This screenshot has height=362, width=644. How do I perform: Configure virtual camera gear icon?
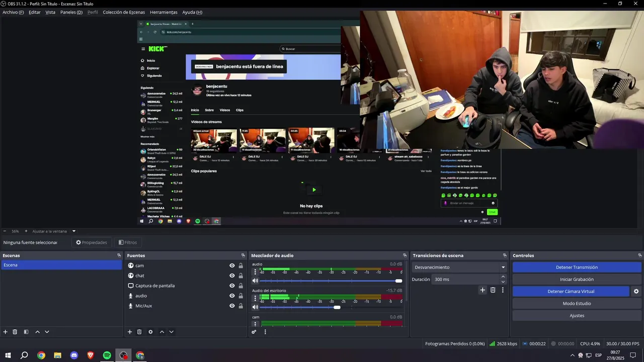point(636,292)
